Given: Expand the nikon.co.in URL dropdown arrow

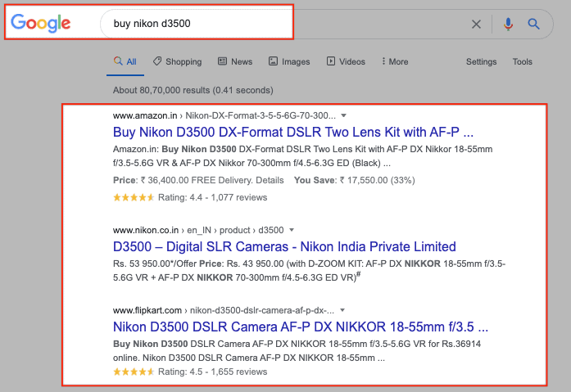Looking at the screenshot, I should click(x=292, y=230).
